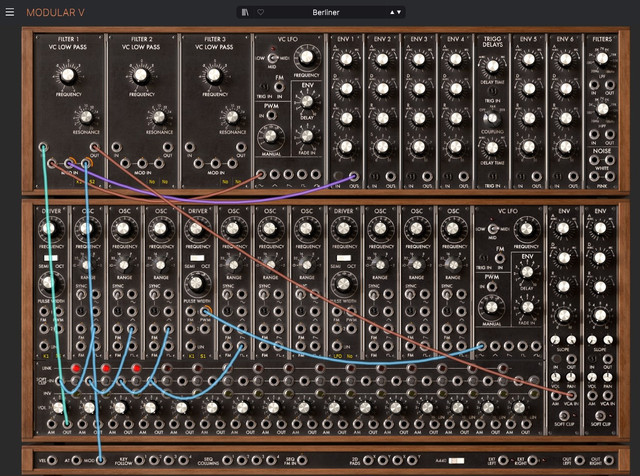Click mixer channel 1 VOL knob
Viewport: 640px width, 476px height.
(x=58, y=407)
